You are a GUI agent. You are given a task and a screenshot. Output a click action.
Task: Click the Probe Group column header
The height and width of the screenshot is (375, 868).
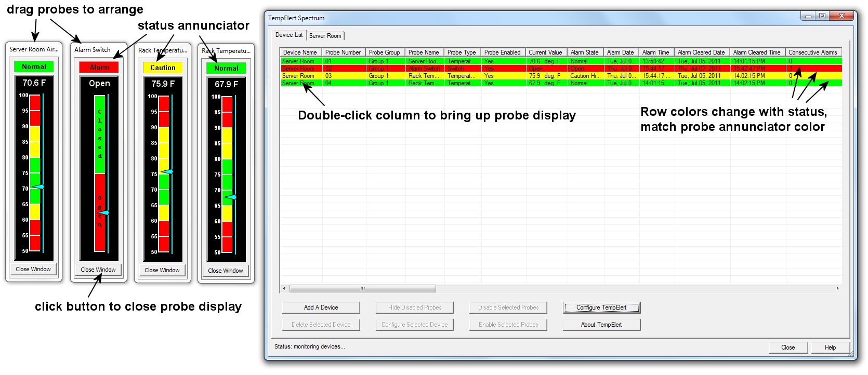coord(385,52)
